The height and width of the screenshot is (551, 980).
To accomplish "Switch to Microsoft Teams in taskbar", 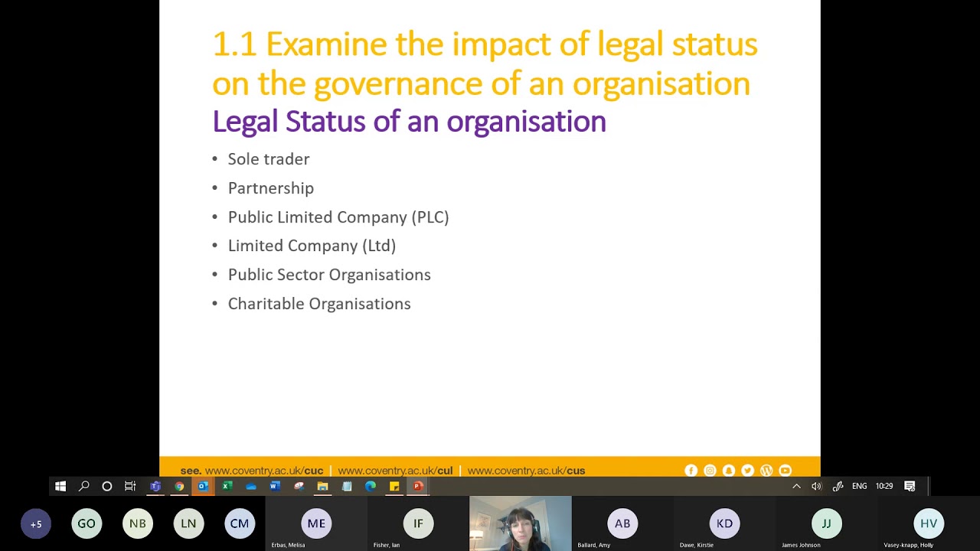I will click(x=155, y=486).
